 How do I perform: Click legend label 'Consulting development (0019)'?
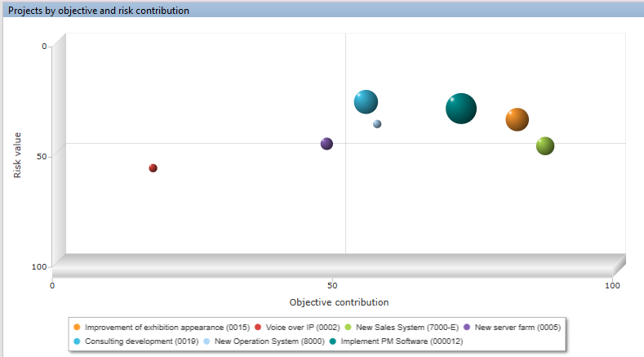(x=142, y=341)
